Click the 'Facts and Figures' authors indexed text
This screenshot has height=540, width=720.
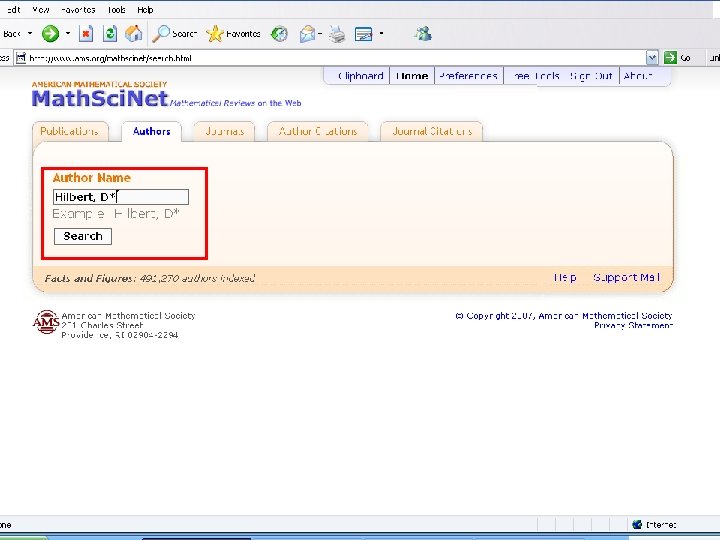point(150,278)
